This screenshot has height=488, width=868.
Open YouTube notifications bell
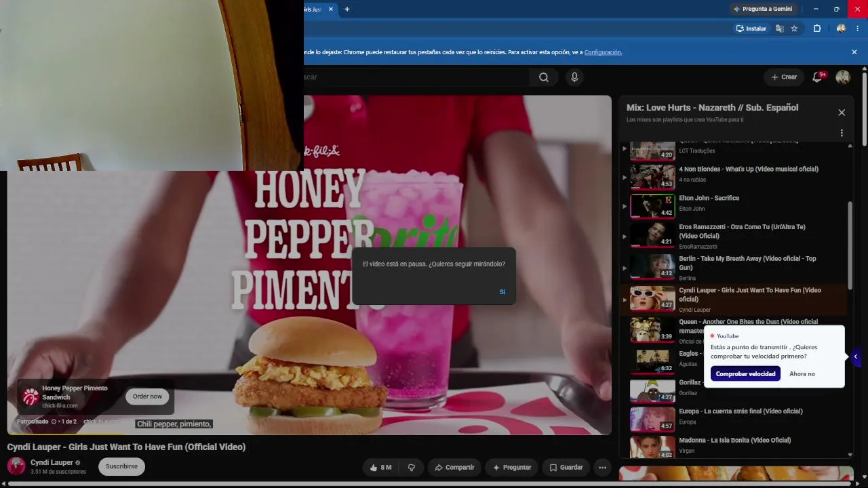pos(817,77)
